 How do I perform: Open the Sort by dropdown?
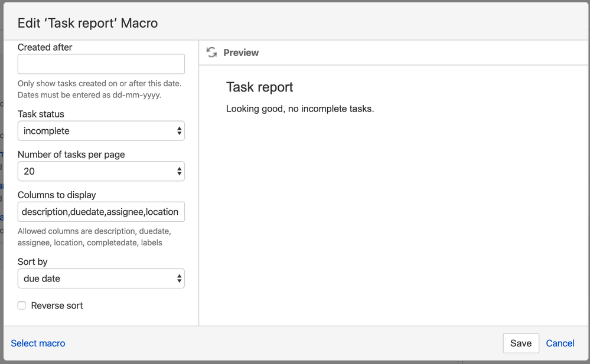tap(101, 278)
